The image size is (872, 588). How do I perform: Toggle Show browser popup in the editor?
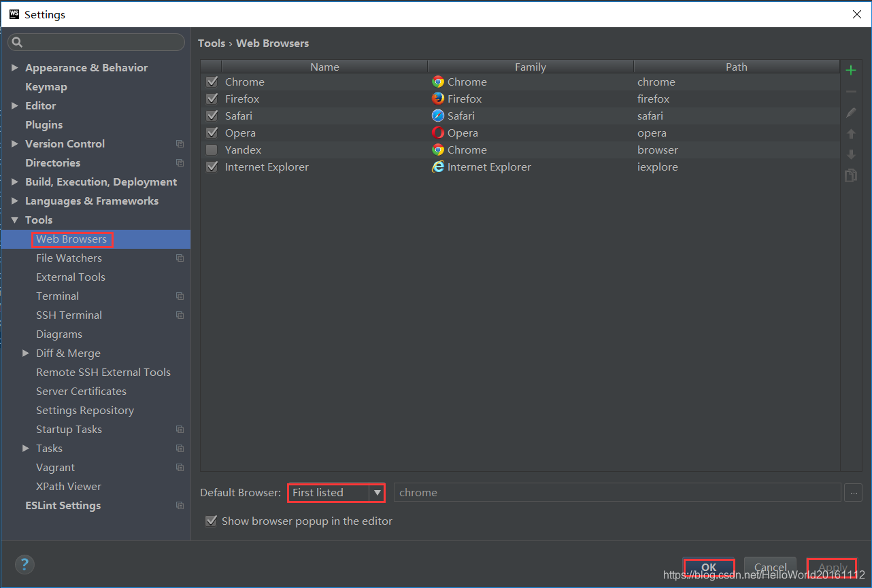click(212, 521)
